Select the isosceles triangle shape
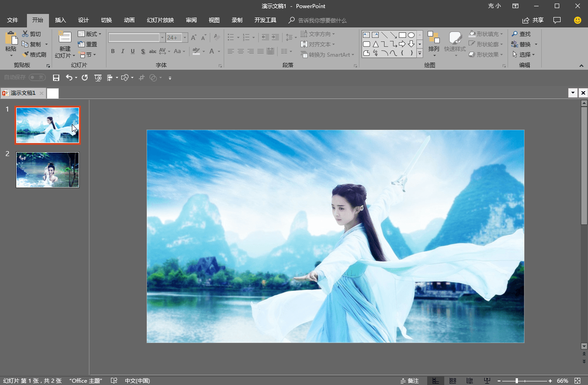 (x=376, y=44)
